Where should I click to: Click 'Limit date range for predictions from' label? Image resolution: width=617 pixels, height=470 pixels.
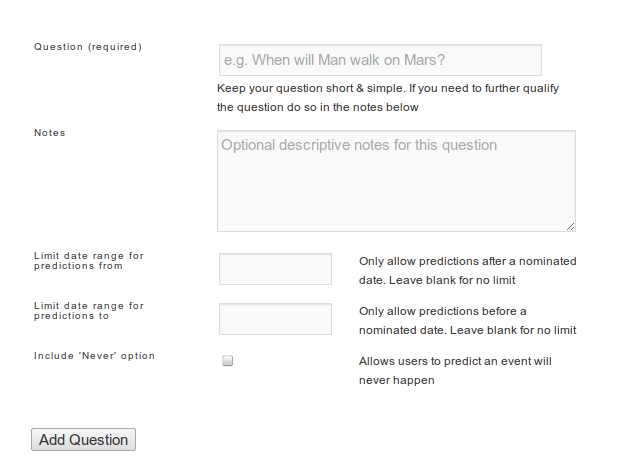89,261
